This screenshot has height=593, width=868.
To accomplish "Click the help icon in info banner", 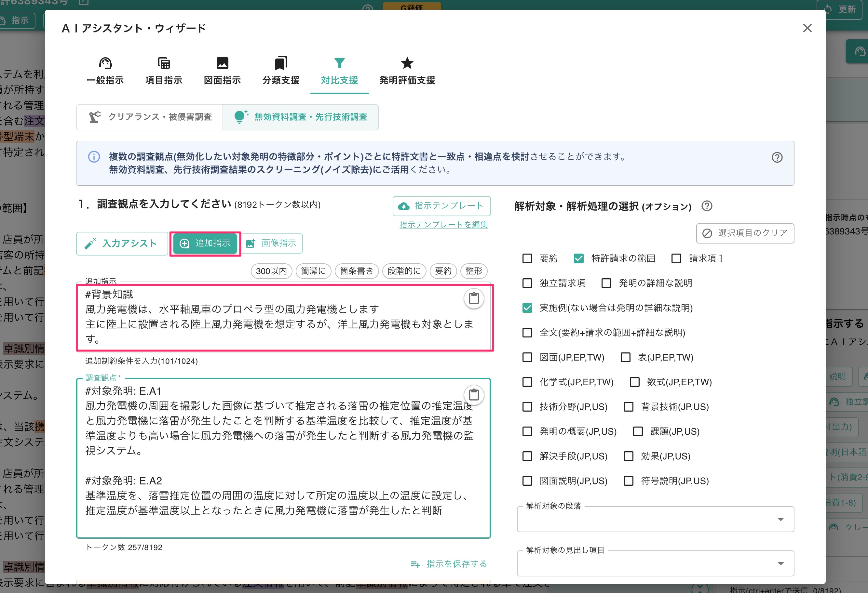I will (x=777, y=157).
